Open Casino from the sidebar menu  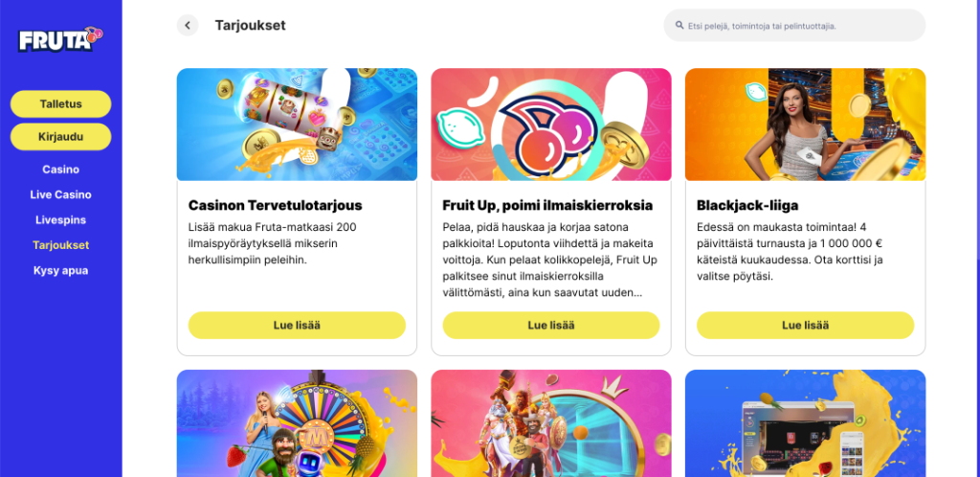[60, 170]
